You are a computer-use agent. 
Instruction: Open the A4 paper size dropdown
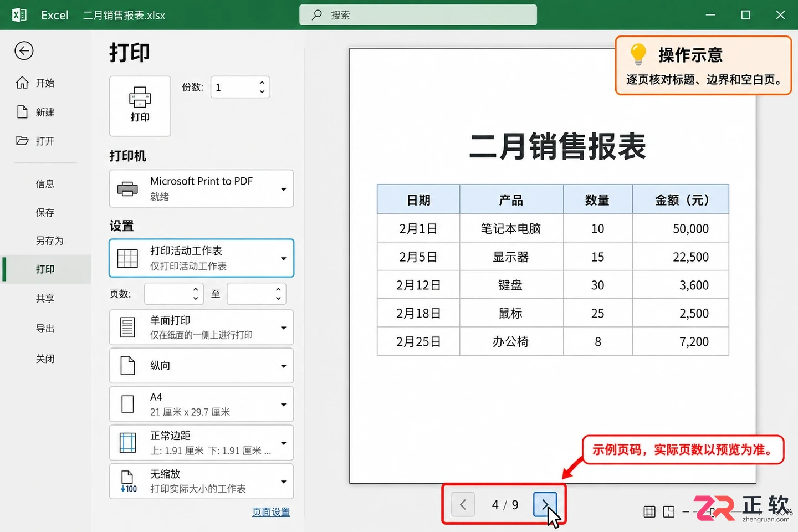tap(201, 405)
